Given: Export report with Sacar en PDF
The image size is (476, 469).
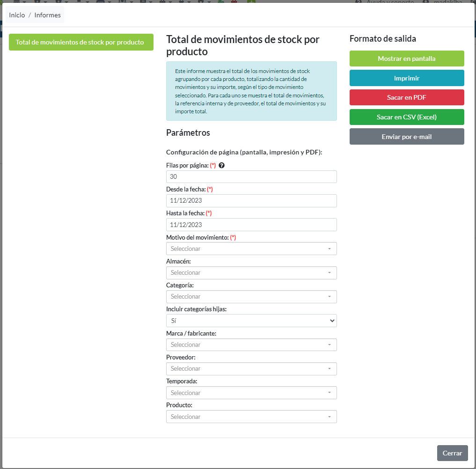Looking at the screenshot, I should coord(406,97).
